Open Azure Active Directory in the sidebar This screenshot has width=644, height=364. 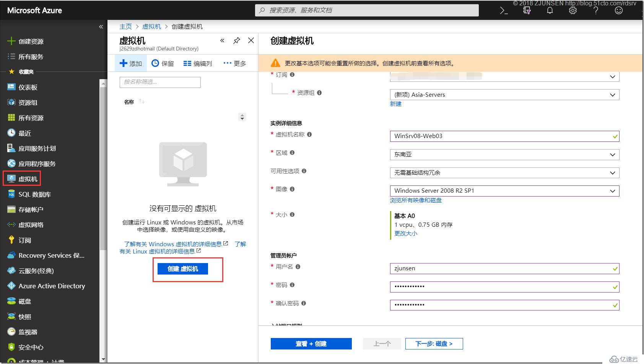click(x=46, y=286)
